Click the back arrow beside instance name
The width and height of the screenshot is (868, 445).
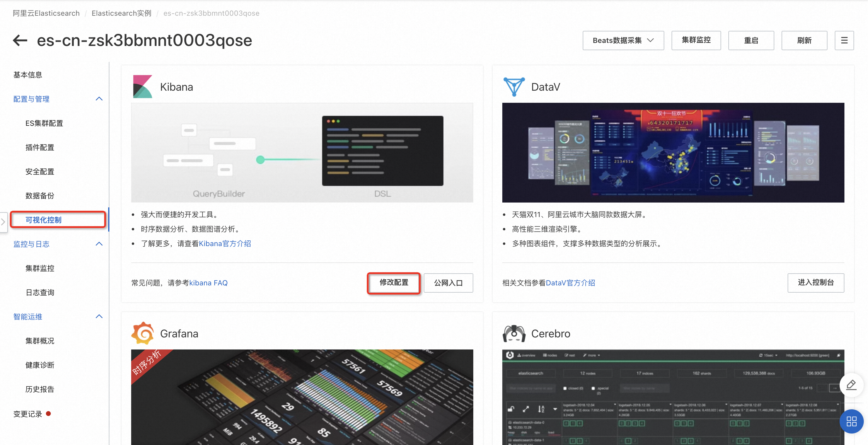[x=20, y=41]
